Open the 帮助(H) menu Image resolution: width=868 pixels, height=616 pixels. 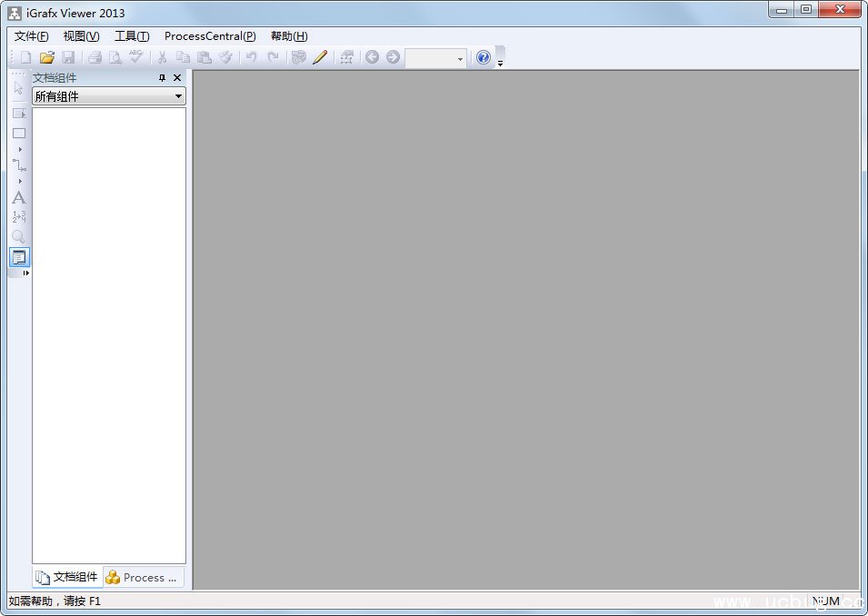[289, 36]
